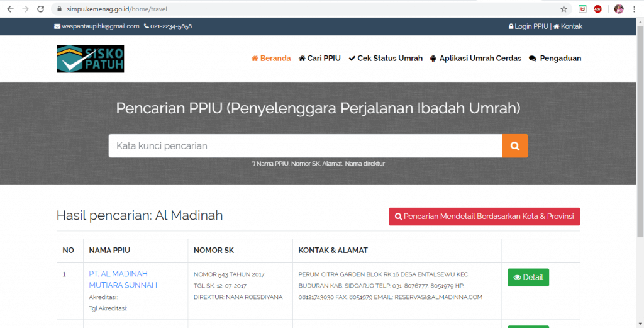644x328 pixels.
Task: Reload the page with the refresh icon
Action: 41,9
